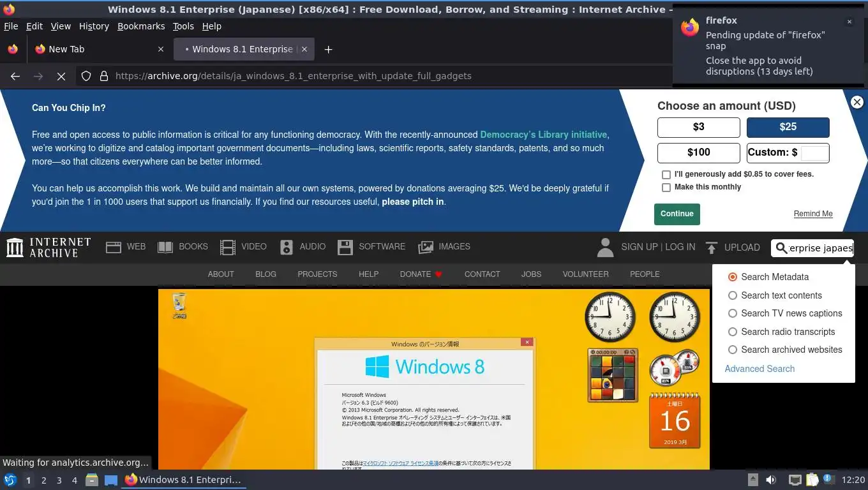
Task: Click the archive search text box
Action: point(820,248)
